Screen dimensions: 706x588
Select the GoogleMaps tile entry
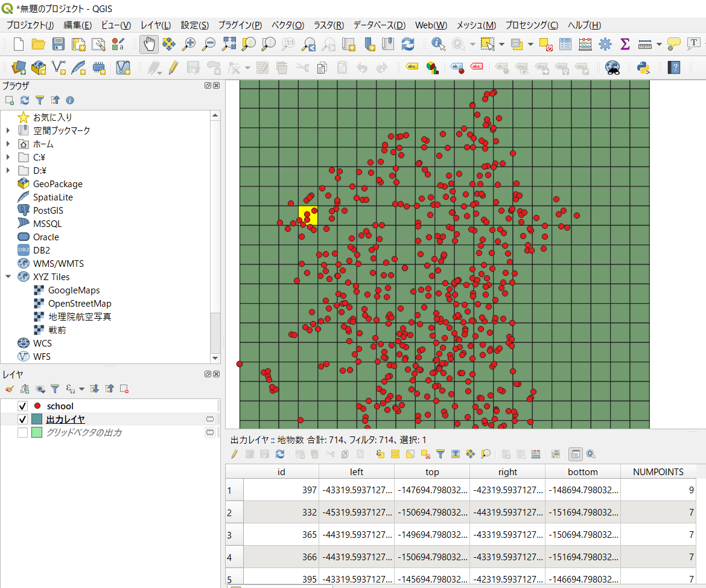tap(74, 290)
